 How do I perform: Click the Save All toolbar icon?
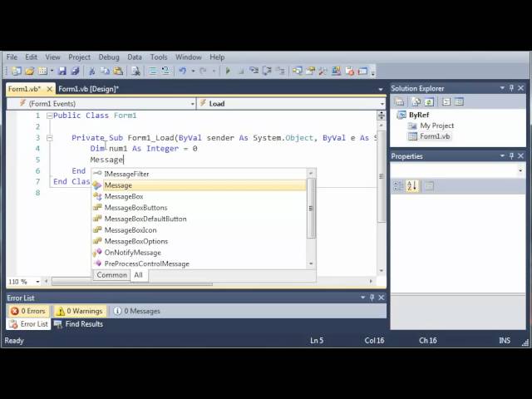[x=76, y=71]
